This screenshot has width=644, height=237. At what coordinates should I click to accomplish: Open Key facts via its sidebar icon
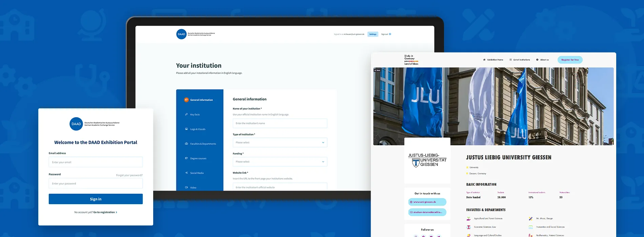point(186,114)
